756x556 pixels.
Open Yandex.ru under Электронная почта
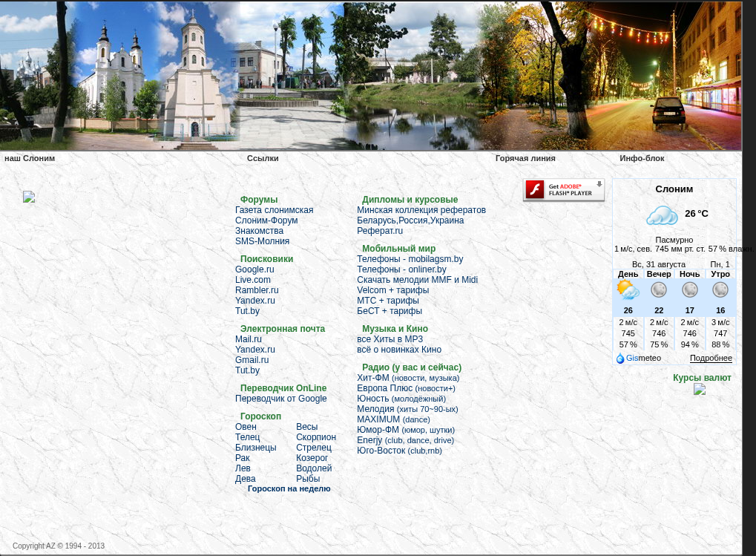(x=255, y=350)
